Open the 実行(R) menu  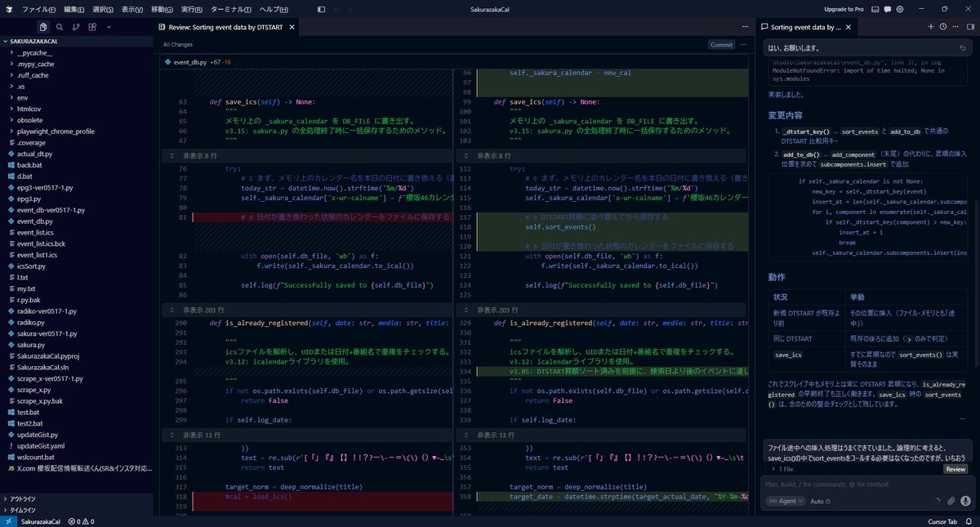tap(191, 9)
